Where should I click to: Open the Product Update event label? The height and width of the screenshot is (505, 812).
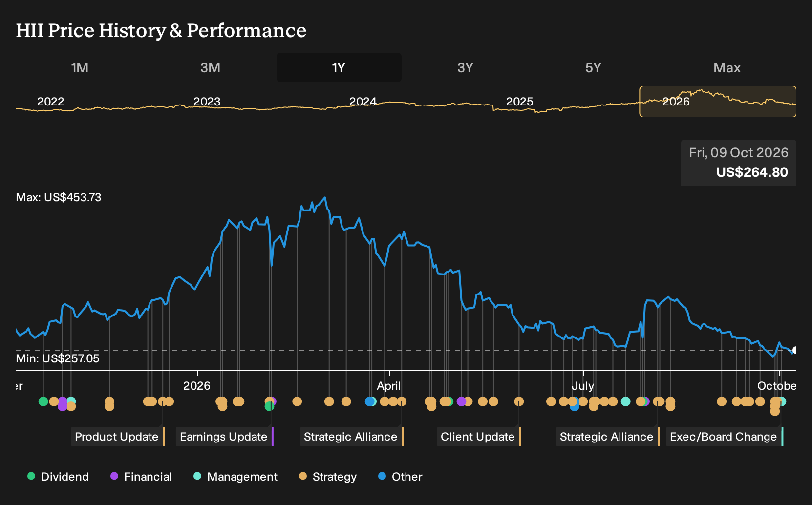click(x=117, y=437)
